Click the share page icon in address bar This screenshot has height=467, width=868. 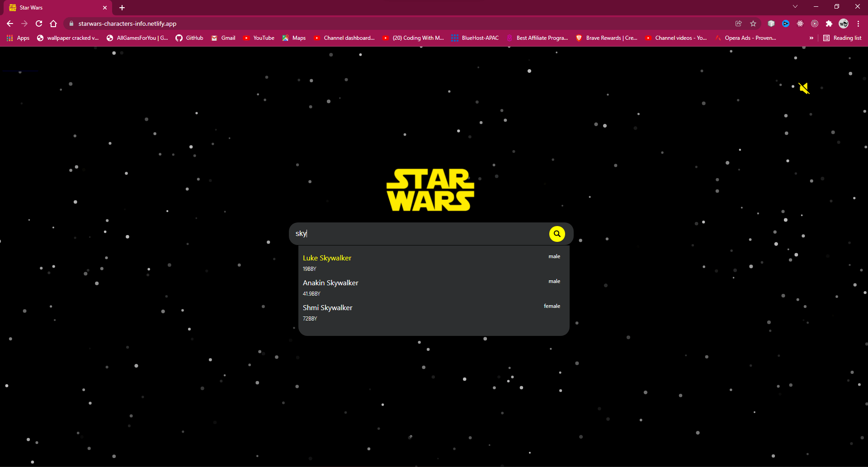point(739,24)
